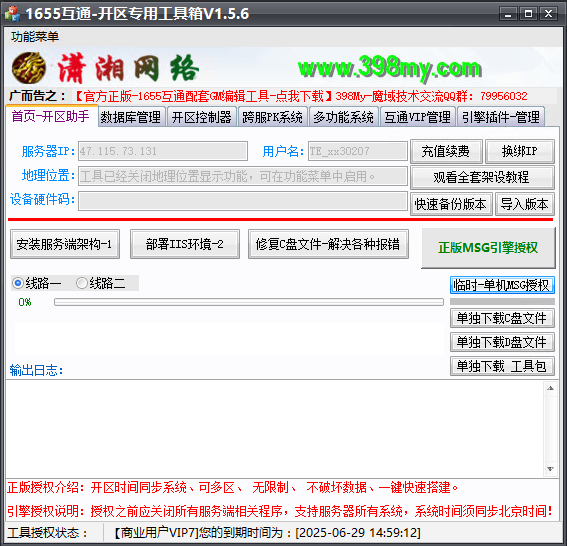This screenshot has width=567, height=546.
Task: Click the 引擎授权说明 red notice line
Action: [x=280, y=511]
